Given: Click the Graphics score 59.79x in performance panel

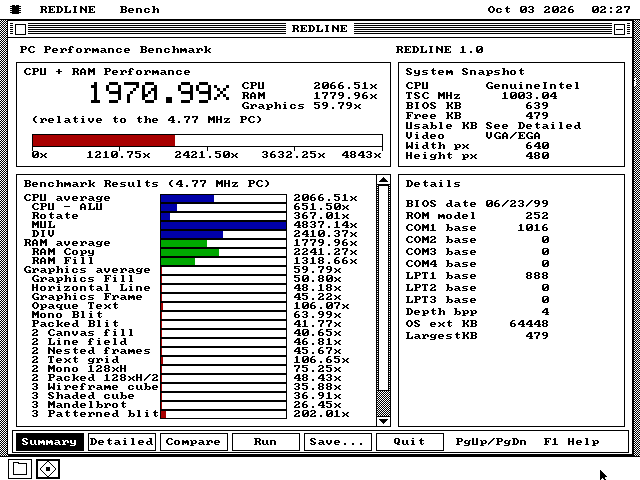Looking at the screenshot, I should click(x=337, y=106).
